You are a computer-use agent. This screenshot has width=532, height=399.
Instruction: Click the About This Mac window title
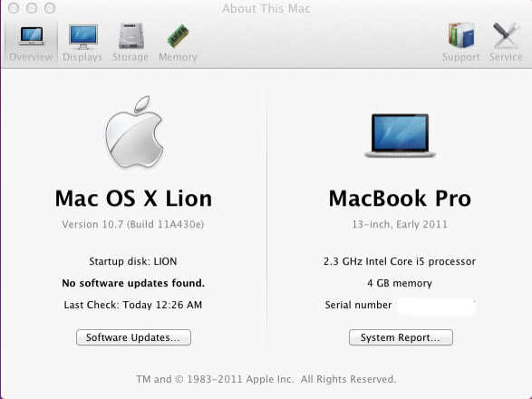pyautogui.click(x=266, y=8)
